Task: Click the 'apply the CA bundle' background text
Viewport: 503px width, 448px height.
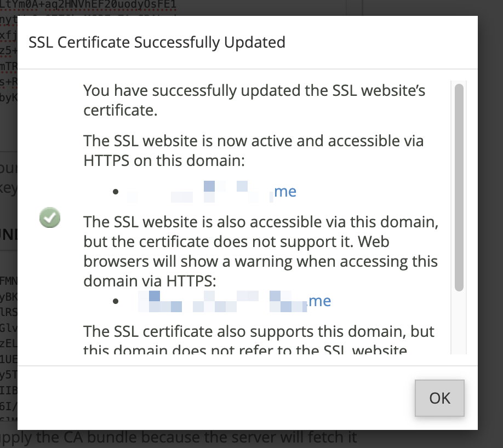Action: pos(178,438)
